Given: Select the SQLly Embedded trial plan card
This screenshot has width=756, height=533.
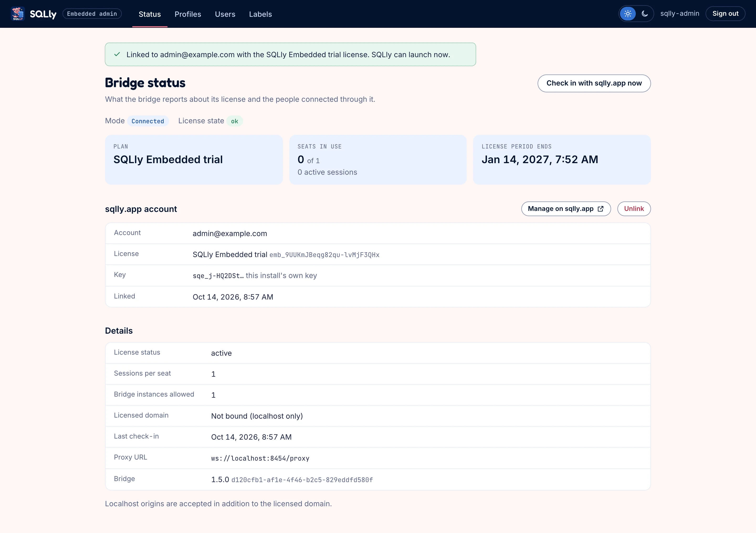Looking at the screenshot, I should click(x=194, y=159).
